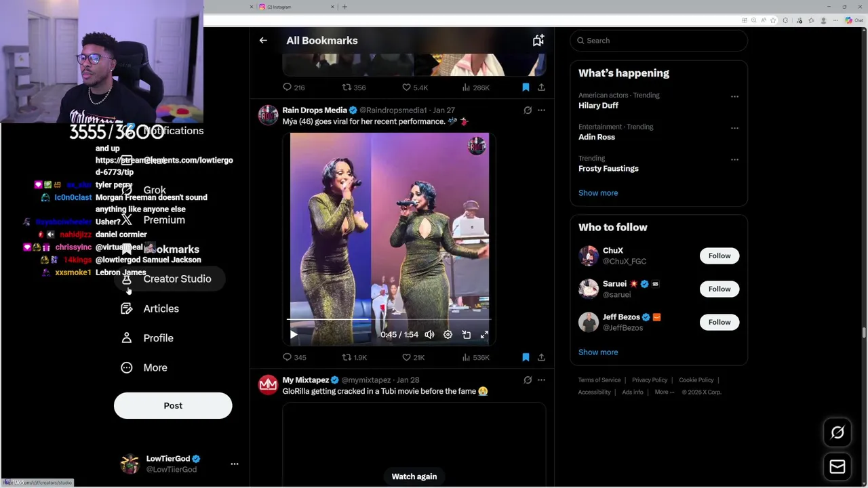Open the Terms of Service link
The image size is (868, 488).
coord(599,380)
